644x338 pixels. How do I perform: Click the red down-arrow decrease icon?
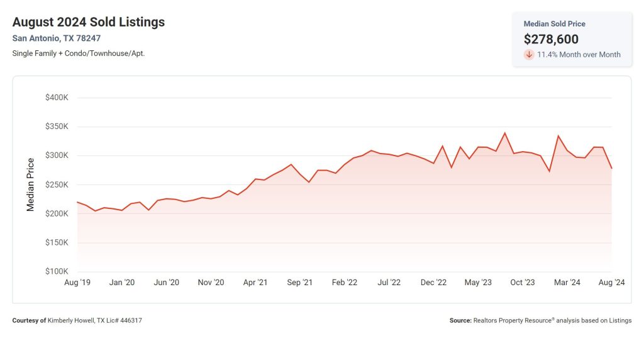click(x=529, y=55)
